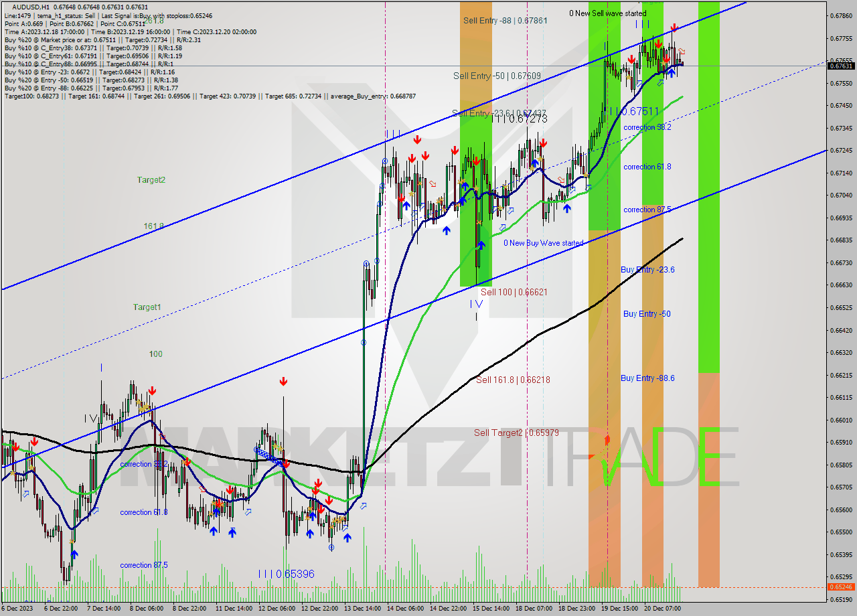Select the green 'Target2' label
Viewport: 857px width, 616px height.
(151, 180)
